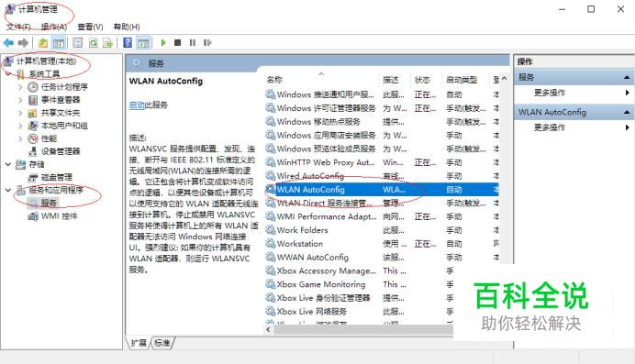
Task: Select the Wired AutoConfig service
Action: pyautogui.click(x=310, y=176)
